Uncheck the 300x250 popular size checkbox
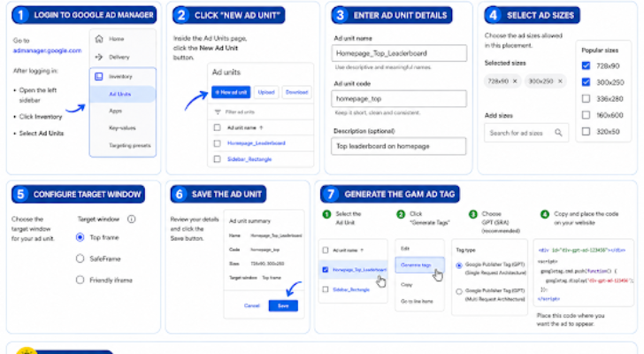This screenshot has height=354, width=644. point(586,82)
